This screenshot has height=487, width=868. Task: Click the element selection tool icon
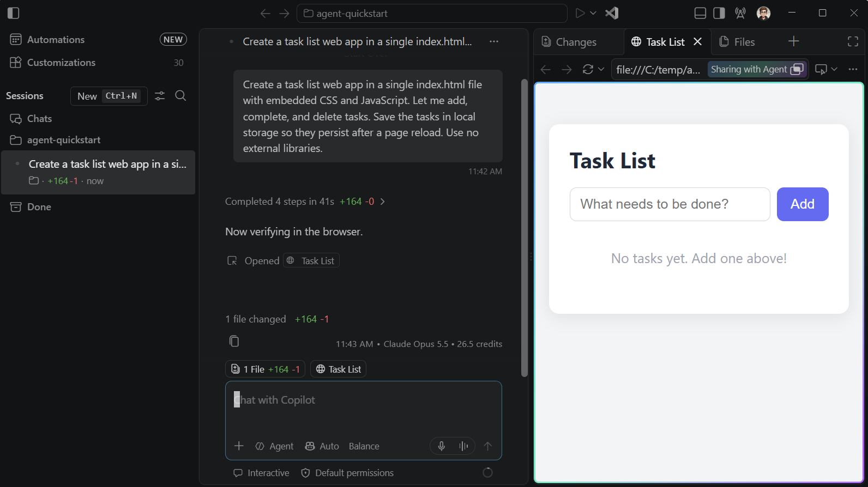pos(821,69)
